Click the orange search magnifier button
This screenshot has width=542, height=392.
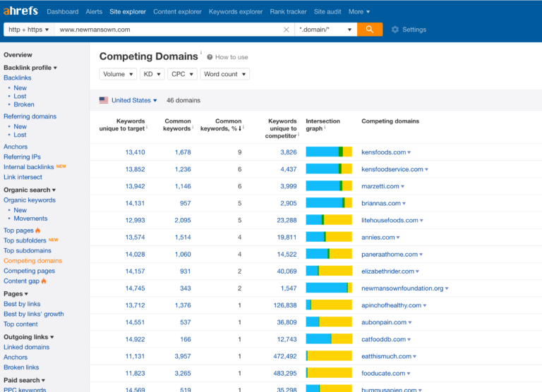369,30
